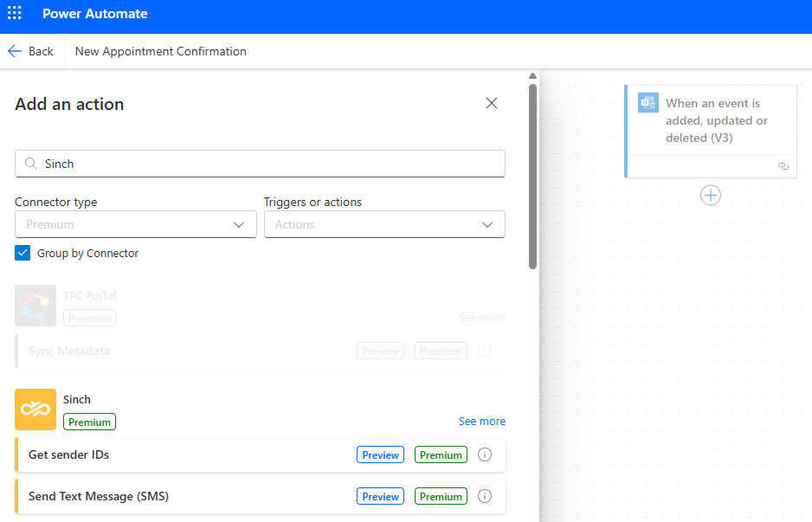Image resolution: width=812 pixels, height=522 pixels.
Task: Select the Get sender IDs action
Action: (260, 454)
